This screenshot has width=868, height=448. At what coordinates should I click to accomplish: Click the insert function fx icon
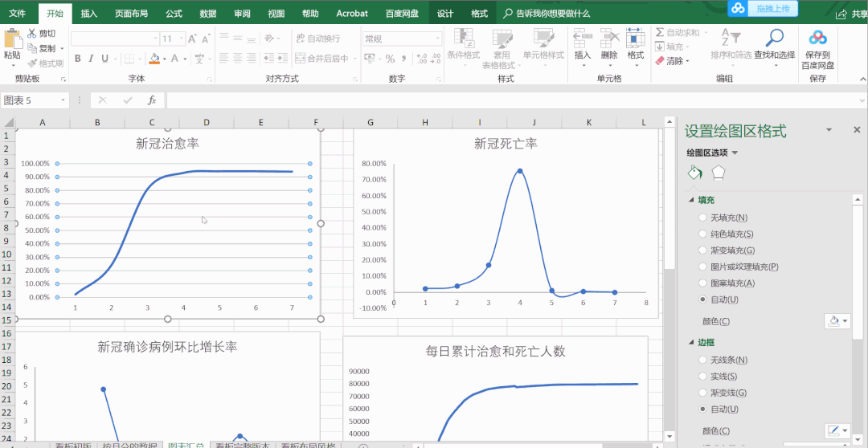(x=152, y=100)
